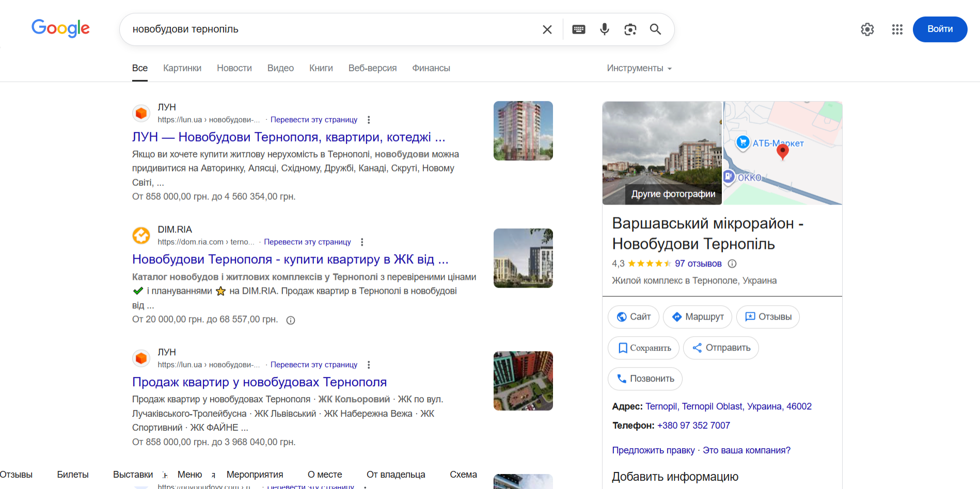Click Это ваша компания? link
This screenshot has height=489, width=980.
(x=747, y=451)
